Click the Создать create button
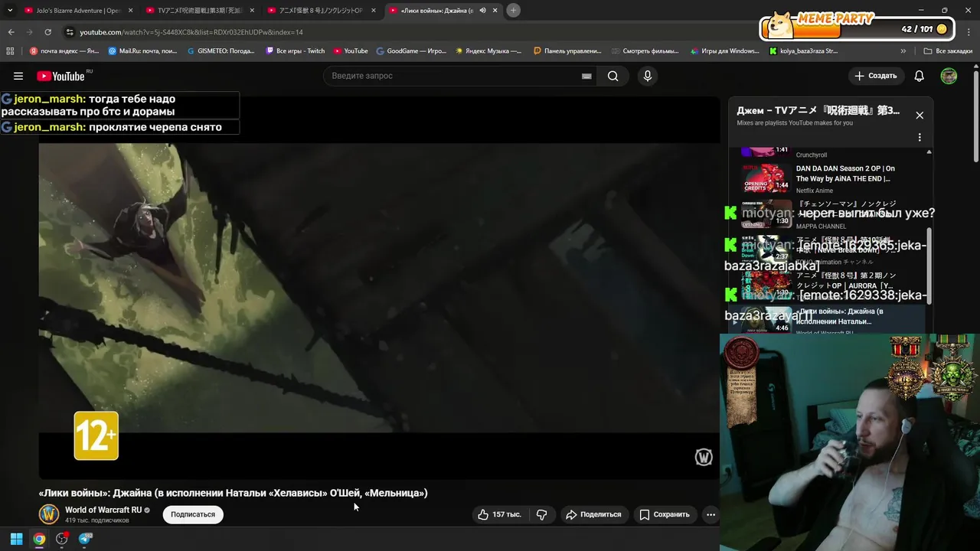 (x=876, y=76)
